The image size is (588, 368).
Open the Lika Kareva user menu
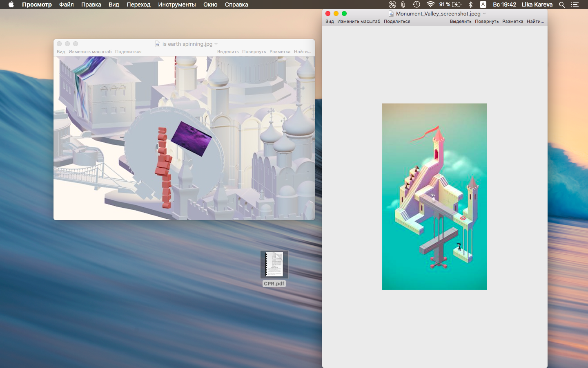[x=537, y=4]
